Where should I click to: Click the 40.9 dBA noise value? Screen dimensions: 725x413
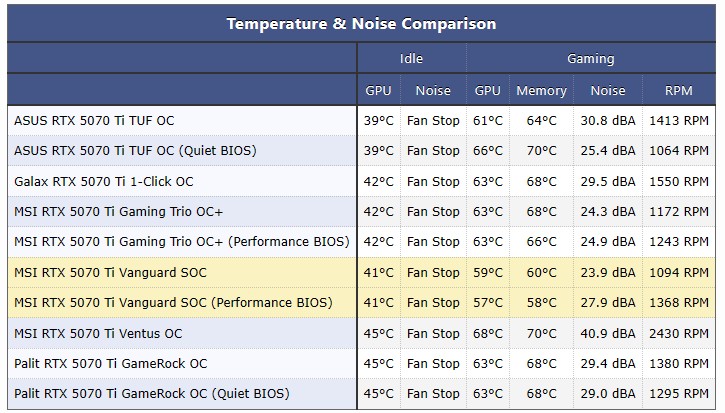pyautogui.click(x=608, y=333)
